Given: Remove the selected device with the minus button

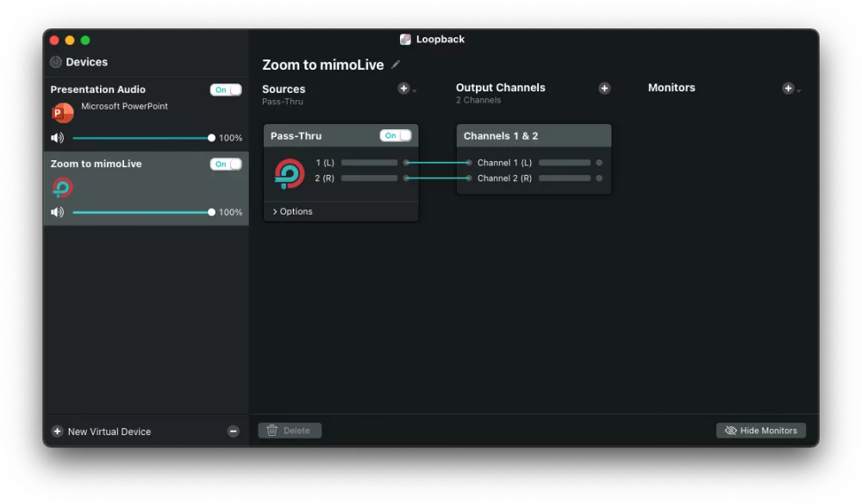Looking at the screenshot, I should click(233, 432).
